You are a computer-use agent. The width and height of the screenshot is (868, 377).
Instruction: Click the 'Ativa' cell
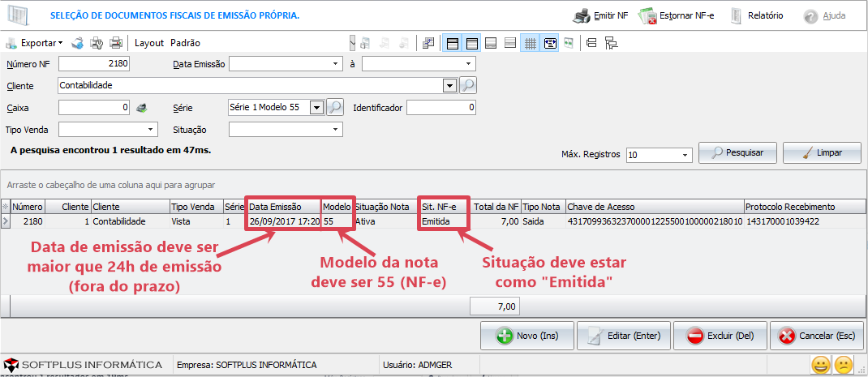coord(386,221)
